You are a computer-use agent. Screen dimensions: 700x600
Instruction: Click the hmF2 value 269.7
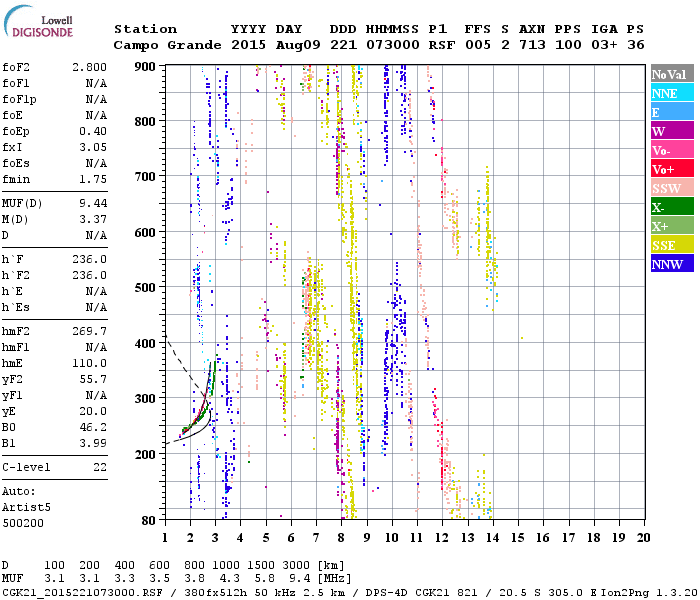pyautogui.click(x=89, y=331)
